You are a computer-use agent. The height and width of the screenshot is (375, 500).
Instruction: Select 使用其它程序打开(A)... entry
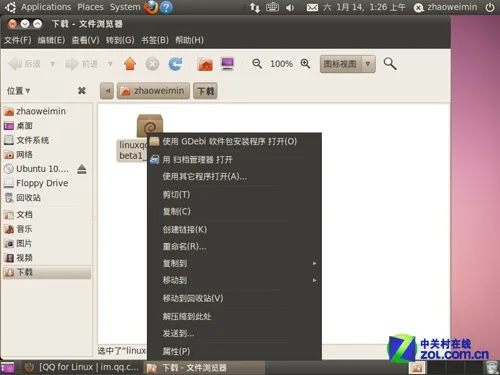(234, 177)
